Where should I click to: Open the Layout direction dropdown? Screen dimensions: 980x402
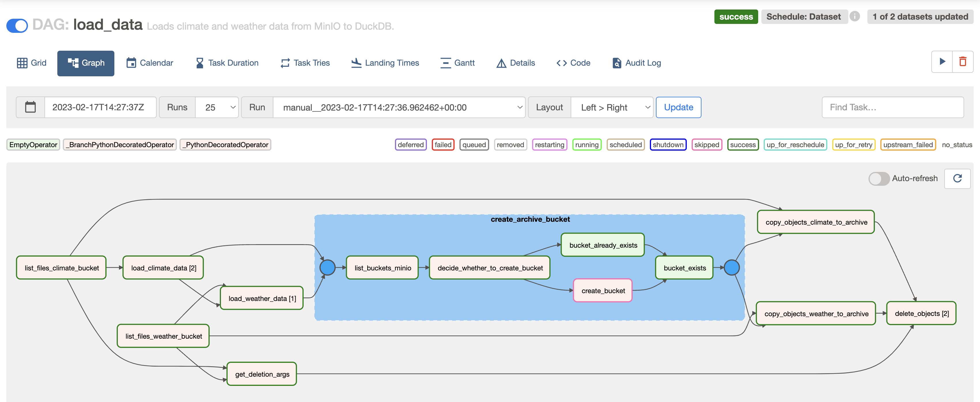click(x=612, y=107)
